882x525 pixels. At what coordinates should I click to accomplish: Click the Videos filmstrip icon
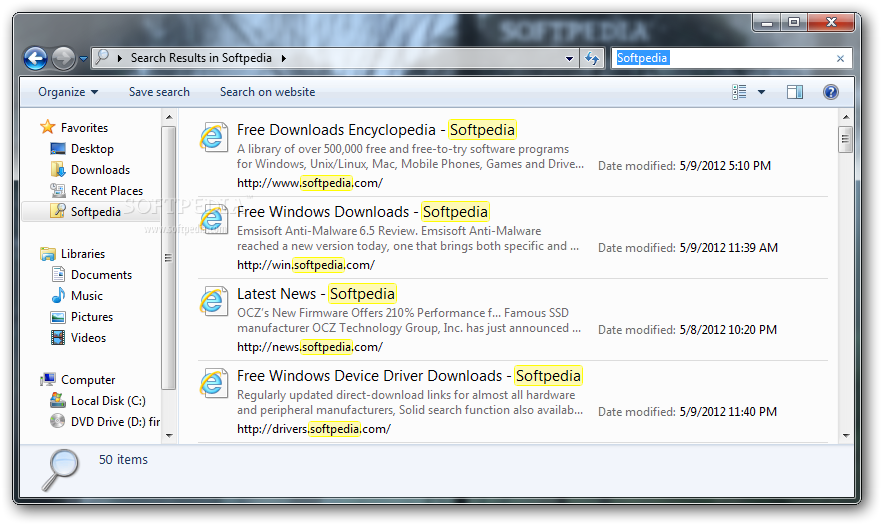point(58,338)
